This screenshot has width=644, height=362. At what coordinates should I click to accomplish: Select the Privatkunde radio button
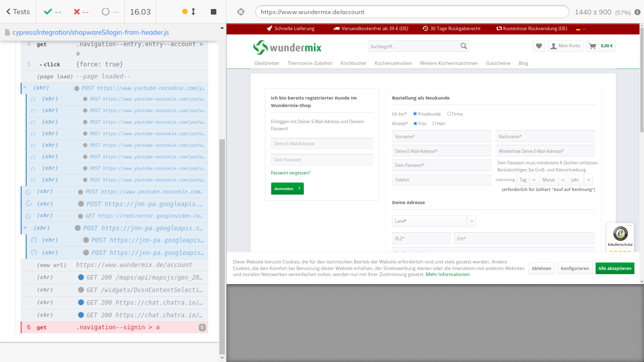pyautogui.click(x=415, y=114)
